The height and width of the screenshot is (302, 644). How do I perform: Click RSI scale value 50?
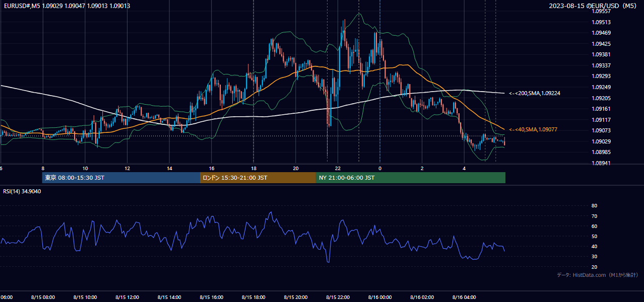594,236
